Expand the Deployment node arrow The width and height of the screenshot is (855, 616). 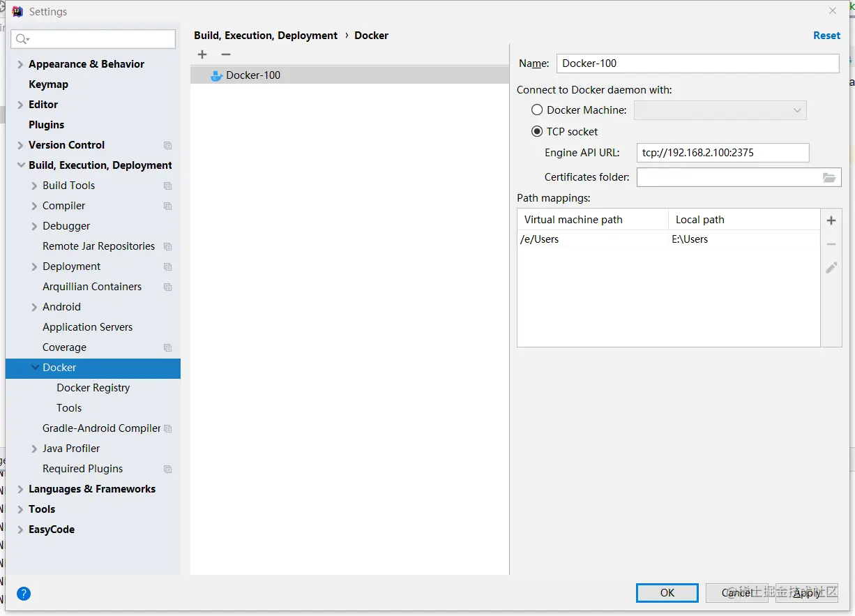(34, 266)
